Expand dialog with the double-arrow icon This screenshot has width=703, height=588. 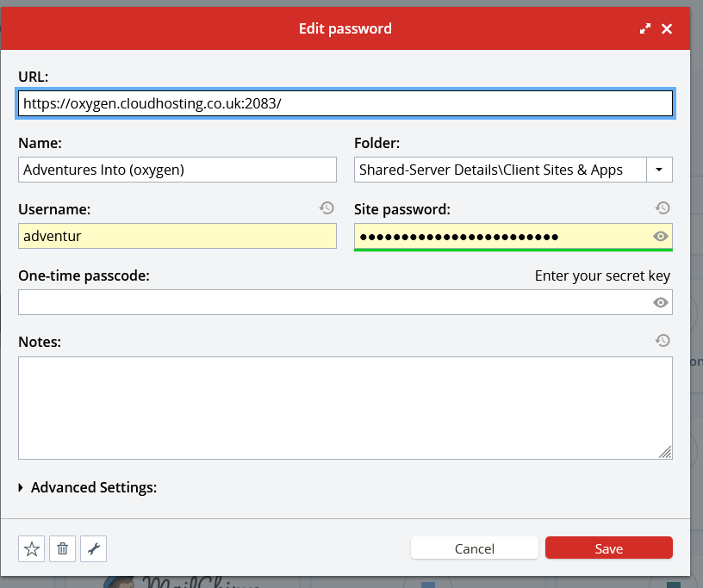click(645, 28)
